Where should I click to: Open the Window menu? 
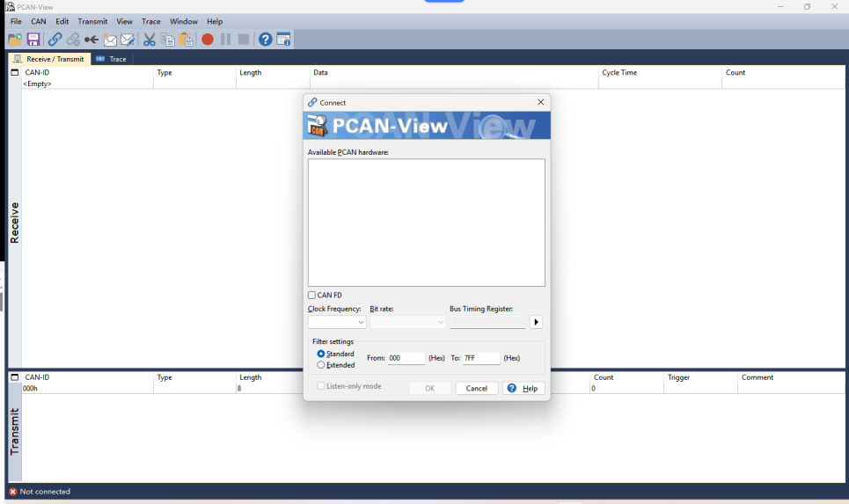click(184, 21)
